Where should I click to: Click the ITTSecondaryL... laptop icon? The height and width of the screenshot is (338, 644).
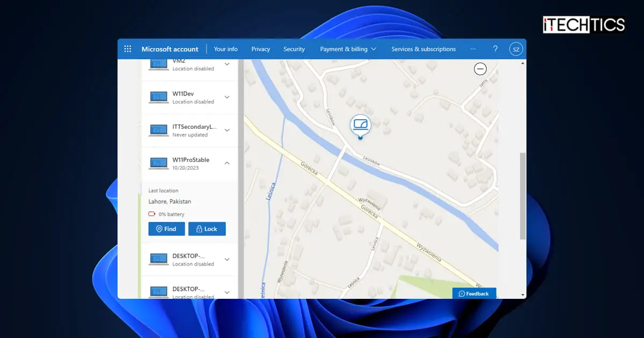tap(158, 130)
